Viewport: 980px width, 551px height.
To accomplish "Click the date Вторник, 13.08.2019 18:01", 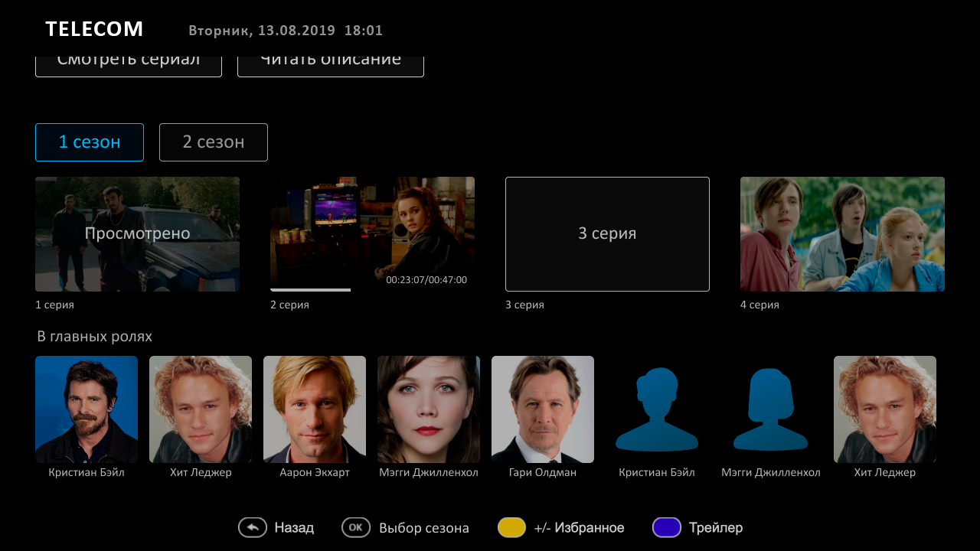I will (x=286, y=31).
